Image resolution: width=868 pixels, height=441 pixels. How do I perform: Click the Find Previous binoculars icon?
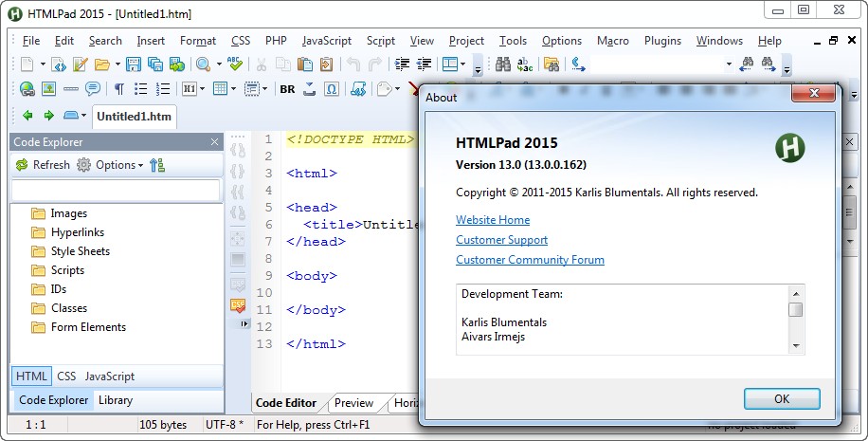coord(747,64)
